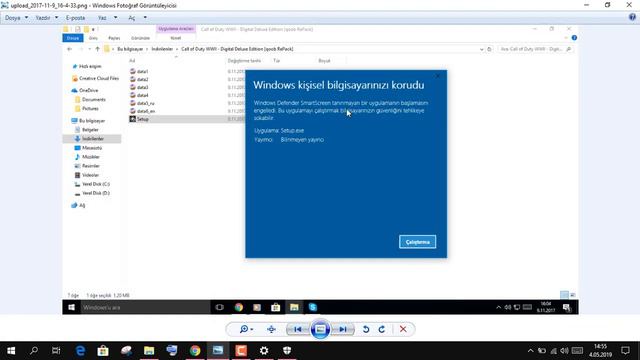Open the Action Center notification icon
640x360 pixels.
click(625, 351)
